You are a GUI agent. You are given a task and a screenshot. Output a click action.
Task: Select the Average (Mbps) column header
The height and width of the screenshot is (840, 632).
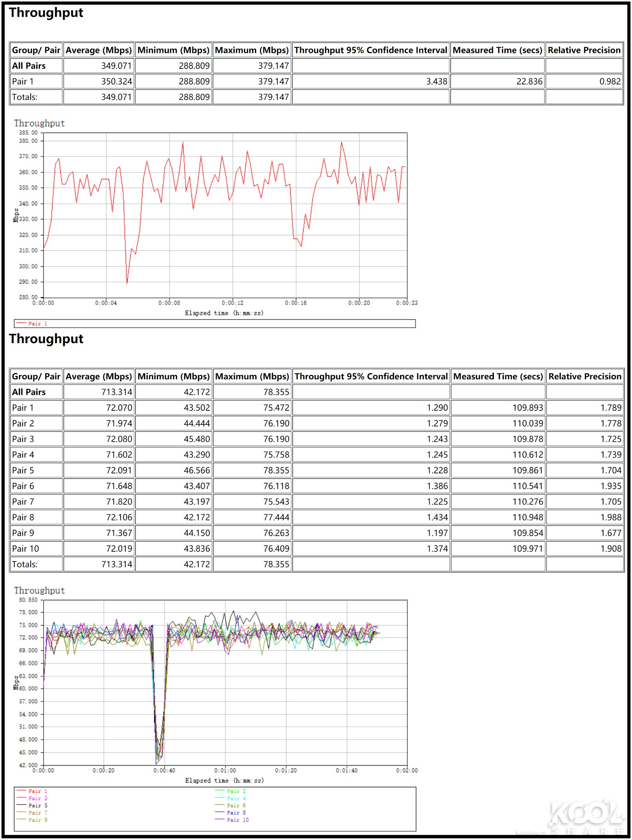[98, 50]
